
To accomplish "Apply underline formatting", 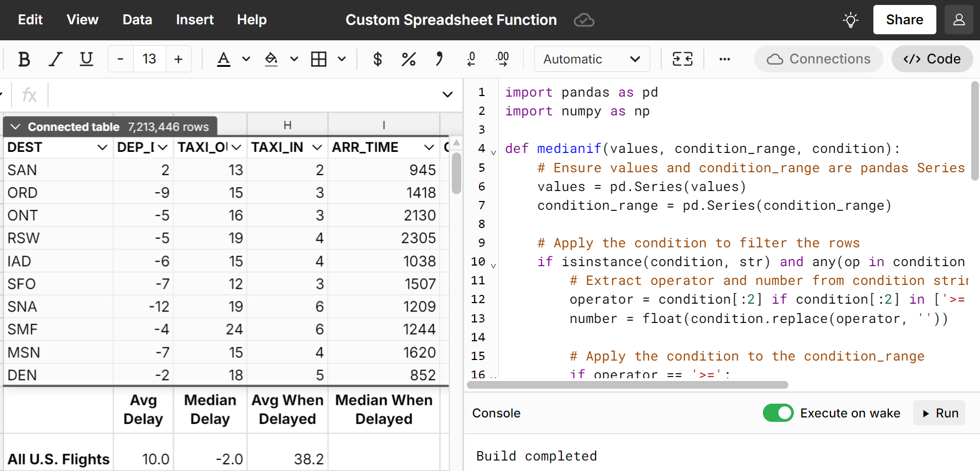I will click(x=86, y=59).
